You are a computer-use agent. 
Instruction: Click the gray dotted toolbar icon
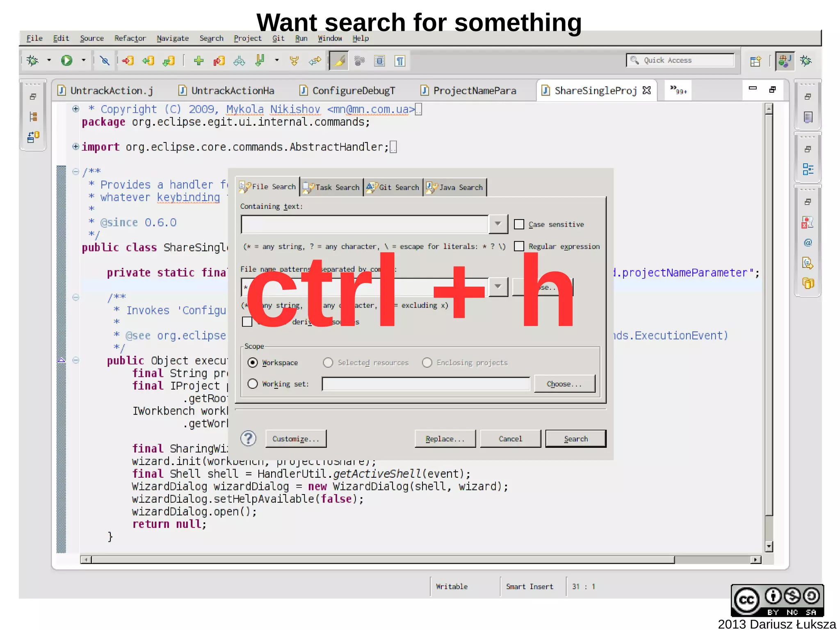click(360, 61)
